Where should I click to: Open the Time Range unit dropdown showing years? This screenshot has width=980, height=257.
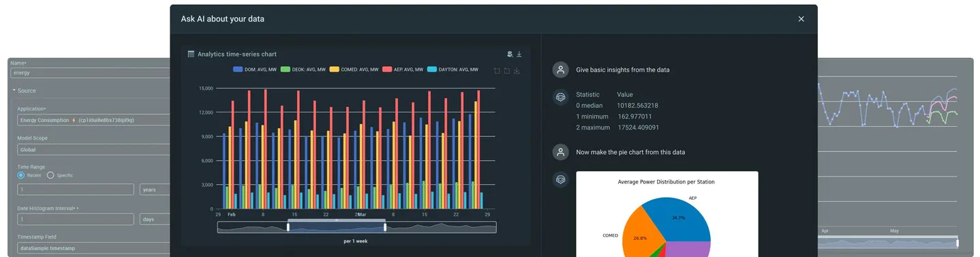[155, 190]
